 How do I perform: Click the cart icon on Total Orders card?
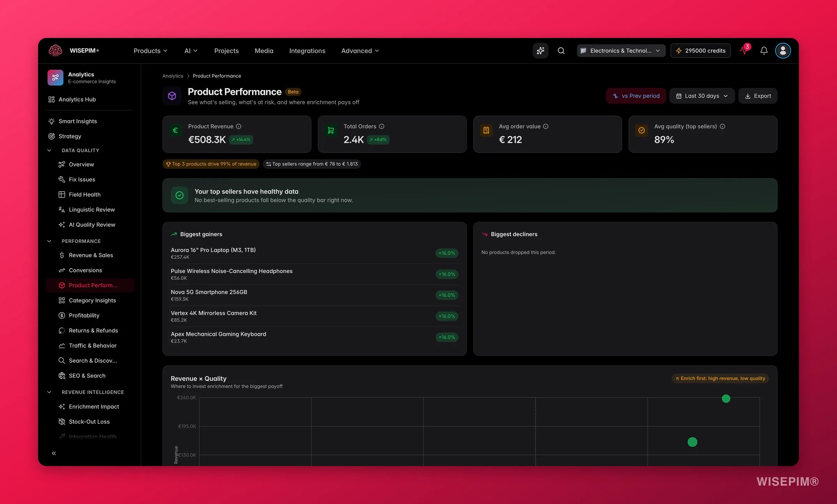click(331, 130)
